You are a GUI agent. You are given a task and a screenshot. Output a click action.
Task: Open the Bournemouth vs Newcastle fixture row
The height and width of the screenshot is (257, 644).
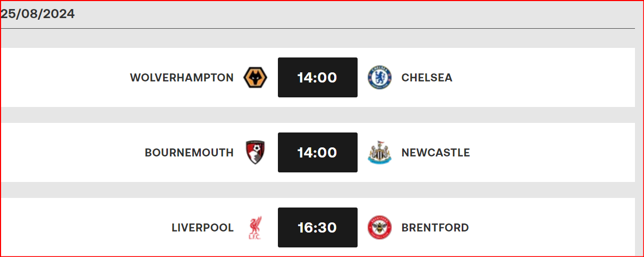[x=318, y=153]
